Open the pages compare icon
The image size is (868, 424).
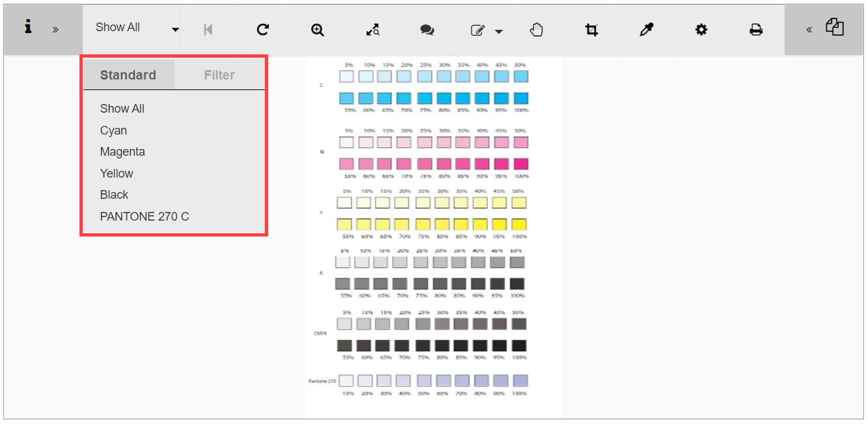tap(835, 28)
